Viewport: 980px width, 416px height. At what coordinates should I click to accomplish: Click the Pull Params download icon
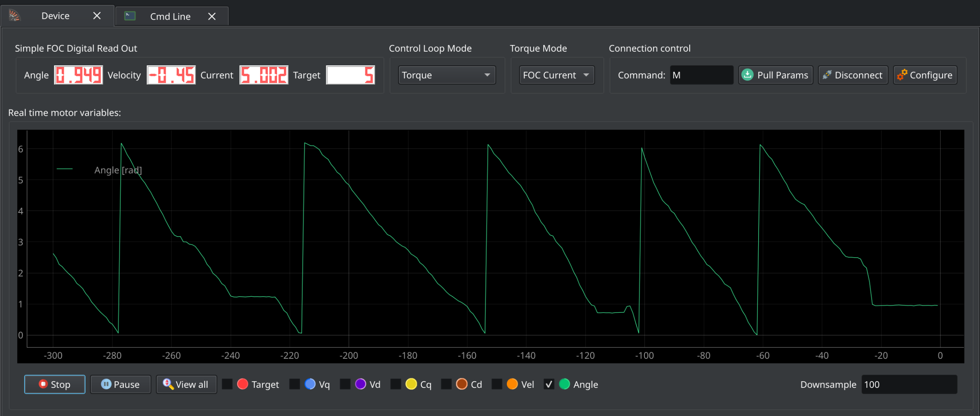point(747,75)
